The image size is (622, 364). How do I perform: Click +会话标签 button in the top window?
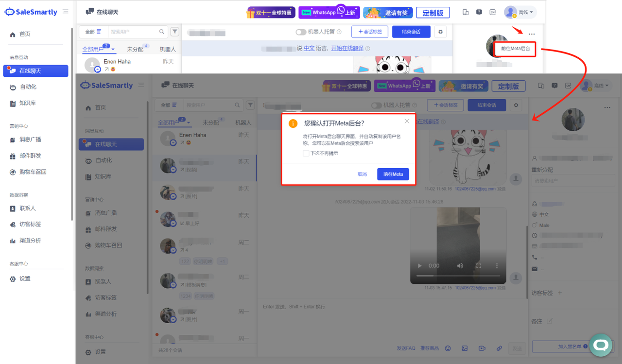(x=370, y=32)
